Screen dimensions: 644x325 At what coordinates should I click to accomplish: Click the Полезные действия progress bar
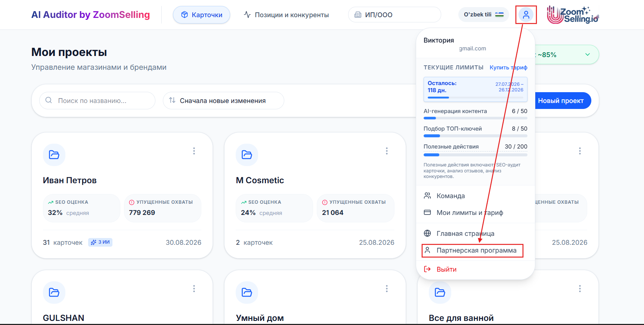point(476,154)
